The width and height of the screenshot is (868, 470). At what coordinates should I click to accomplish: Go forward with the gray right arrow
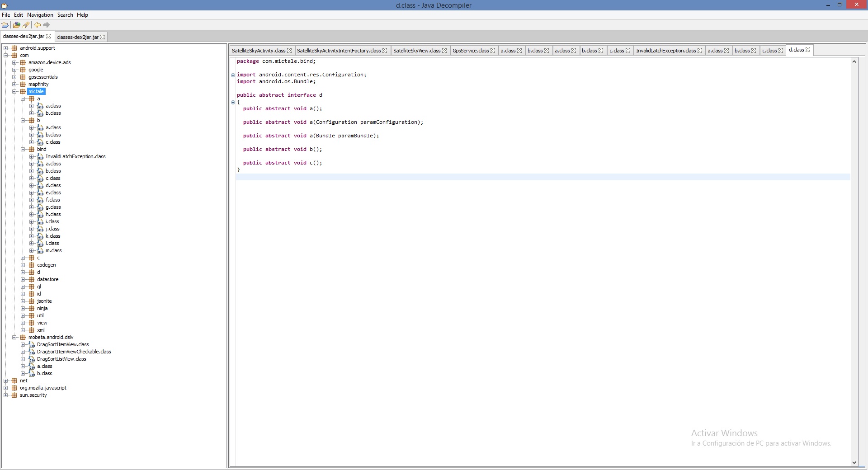point(47,25)
